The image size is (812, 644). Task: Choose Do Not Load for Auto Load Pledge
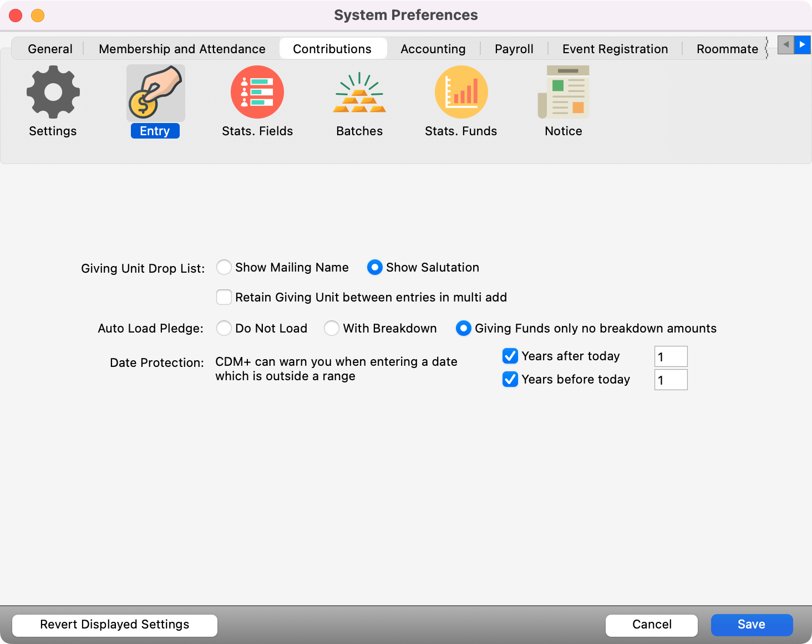point(224,328)
